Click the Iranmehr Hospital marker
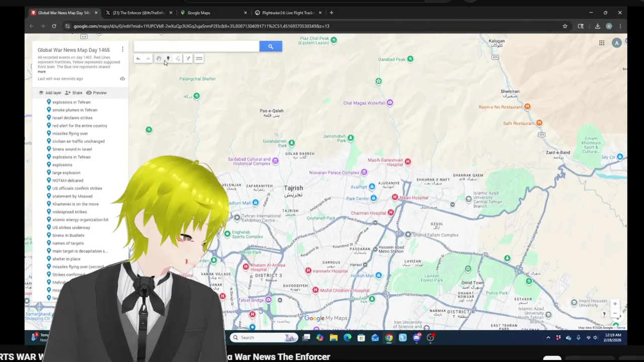Image resolution: width=644 pixels, height=362 pixels. (x=308, y=271)
